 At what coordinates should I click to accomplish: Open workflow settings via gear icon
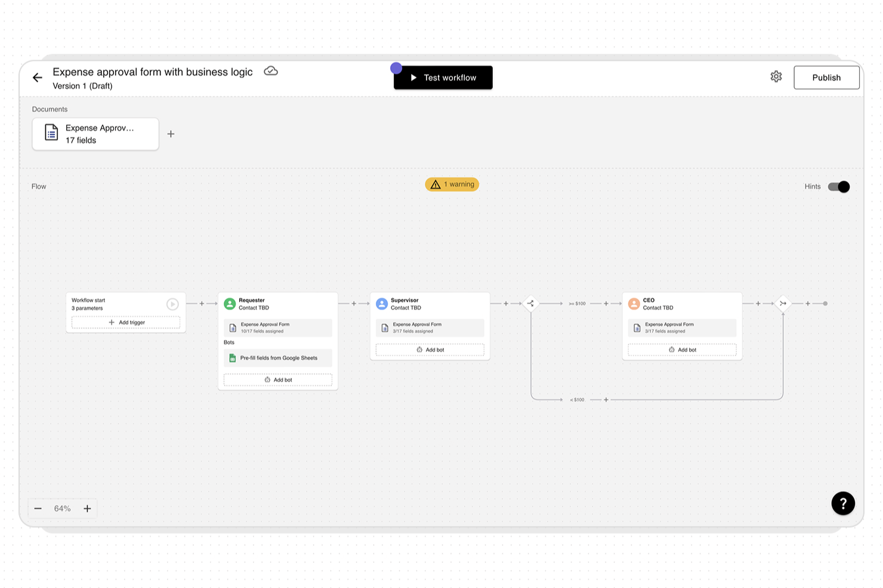pos(776,76)
